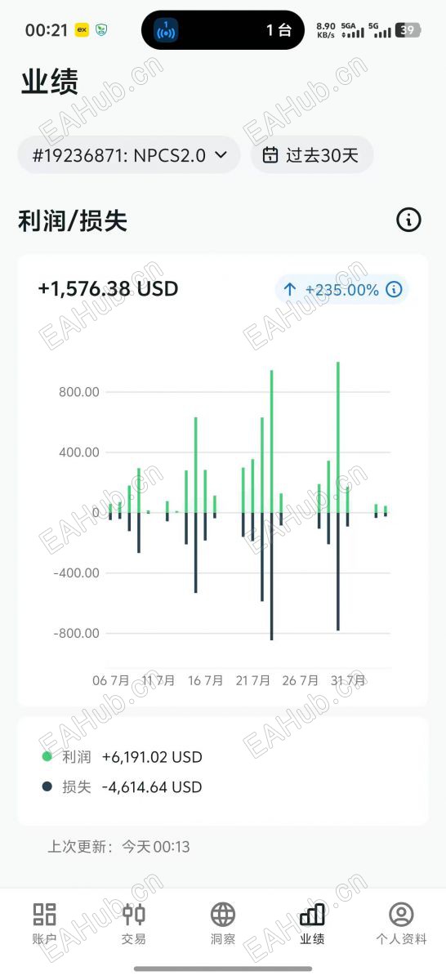446x980 pixels.
Task: Tap the tallest green bar near 31 7月
Action: 338,437
